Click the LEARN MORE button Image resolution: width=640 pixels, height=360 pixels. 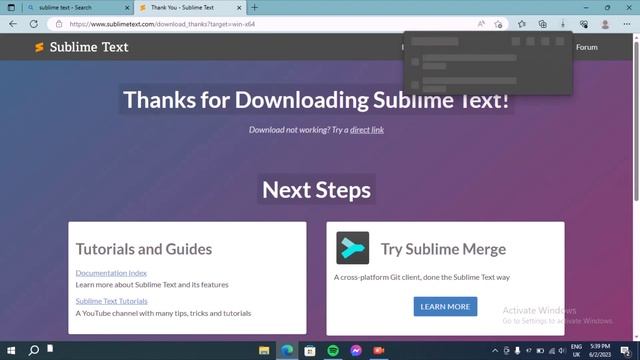445,307
